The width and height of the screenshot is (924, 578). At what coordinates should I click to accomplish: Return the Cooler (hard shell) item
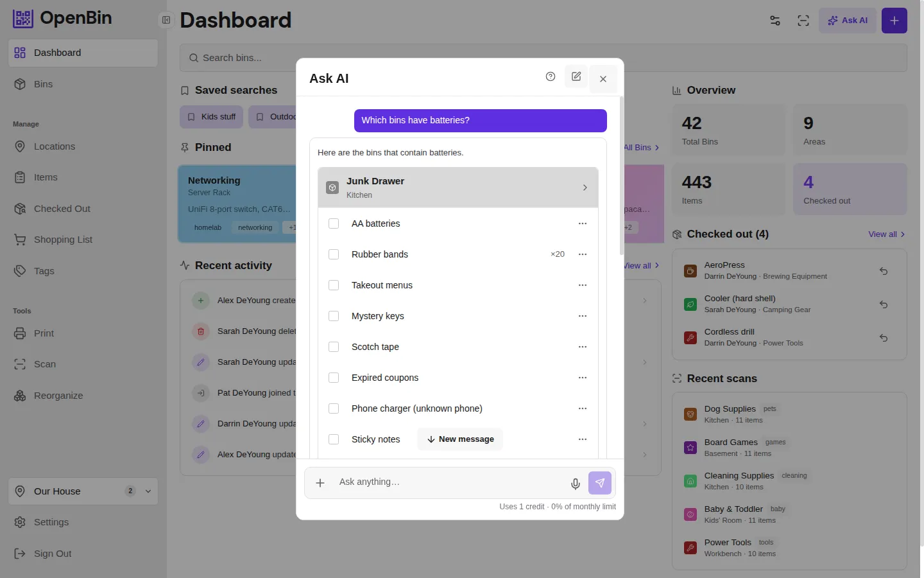884,304
